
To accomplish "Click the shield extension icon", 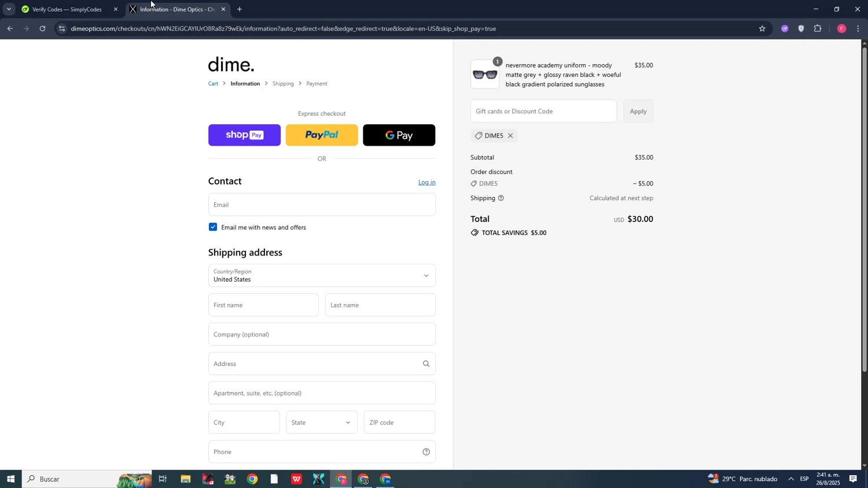I will pos(801,28).
